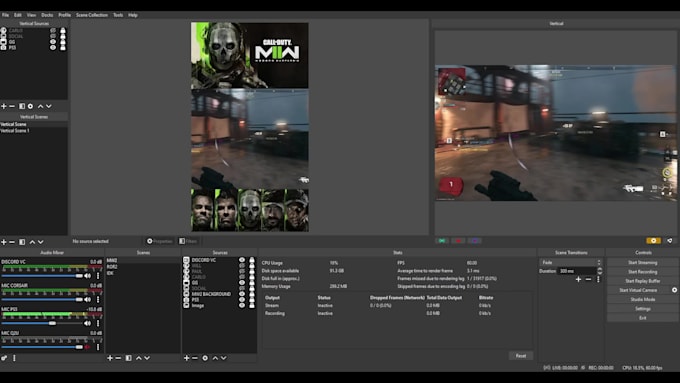Screen dimensions: 680x383
Task: Lock DISCORD VC source in Sources dock
Action: click(252, 260)
